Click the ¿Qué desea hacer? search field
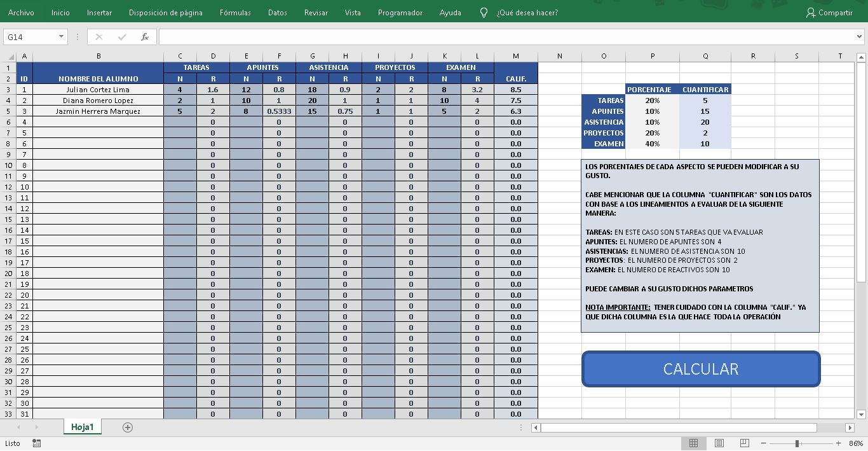 (527, 12)
